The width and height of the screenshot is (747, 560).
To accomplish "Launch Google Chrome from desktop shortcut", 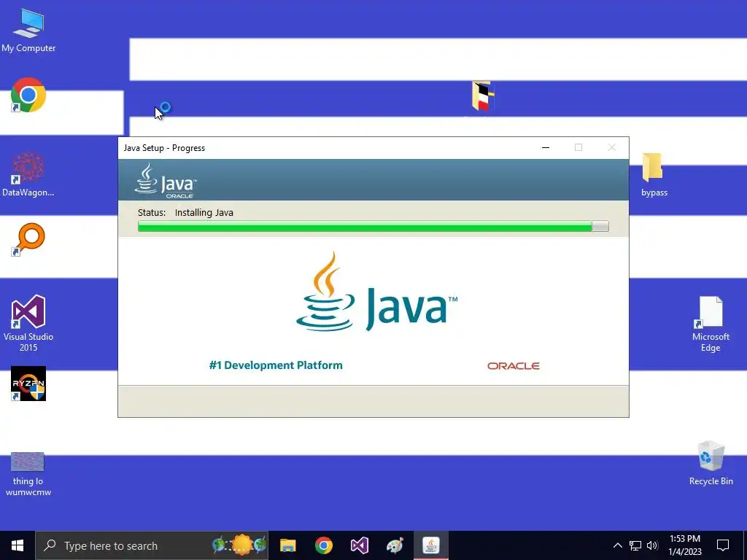I will (x=28, y=95).
